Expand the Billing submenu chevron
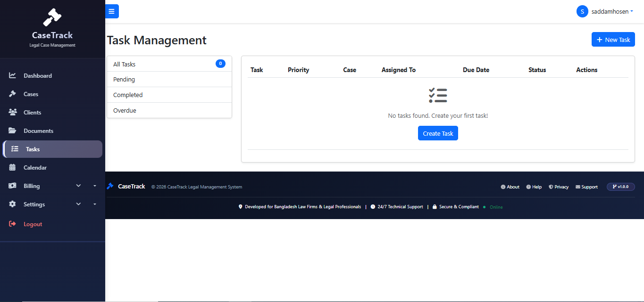Viewport: 644px width, 302px height. (x=78, y=186)
